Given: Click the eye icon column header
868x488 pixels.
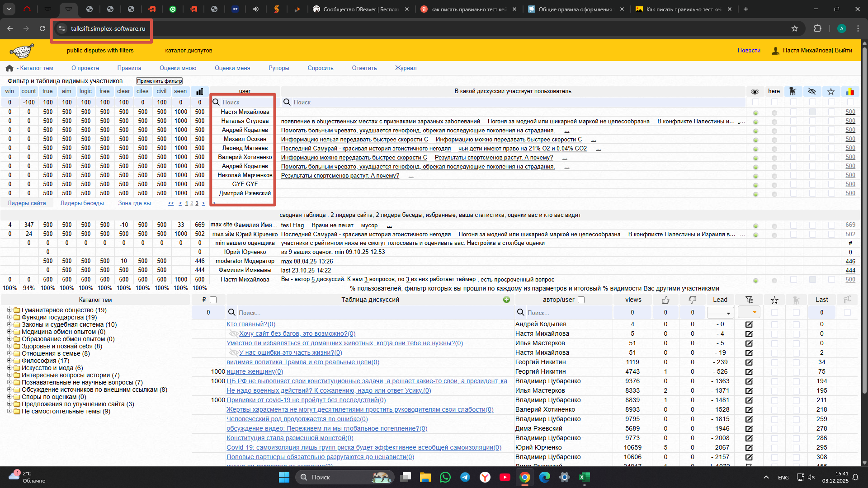Looking at the screenshot, I should (x=755, y=91).
